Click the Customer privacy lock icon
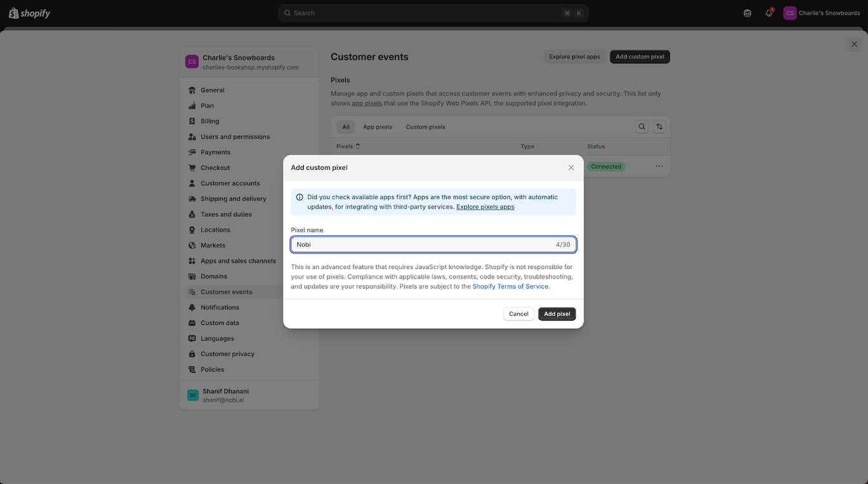The height and width of the screenshot is (484, 868). coord(192,354)
